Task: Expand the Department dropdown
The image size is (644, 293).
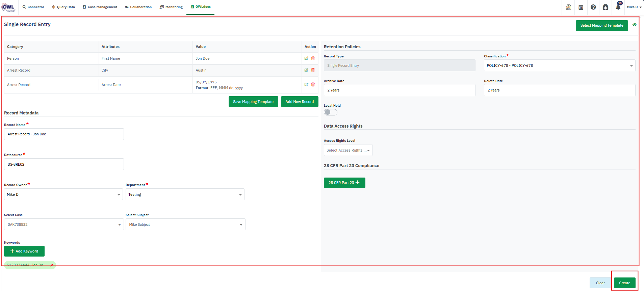Action: pos(185,194)
